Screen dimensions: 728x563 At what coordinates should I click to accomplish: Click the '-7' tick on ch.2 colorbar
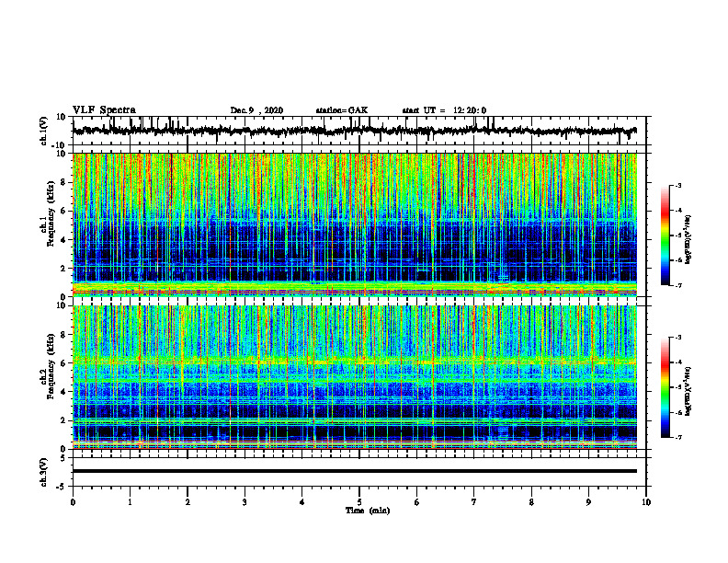[678, 438]
